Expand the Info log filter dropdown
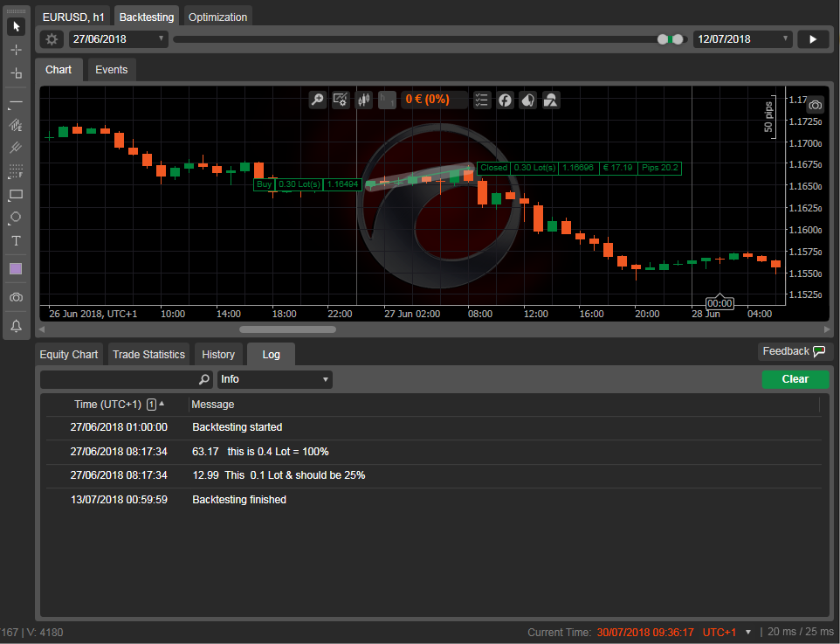Screen dimensions: 840x644 tap(275, 379)
